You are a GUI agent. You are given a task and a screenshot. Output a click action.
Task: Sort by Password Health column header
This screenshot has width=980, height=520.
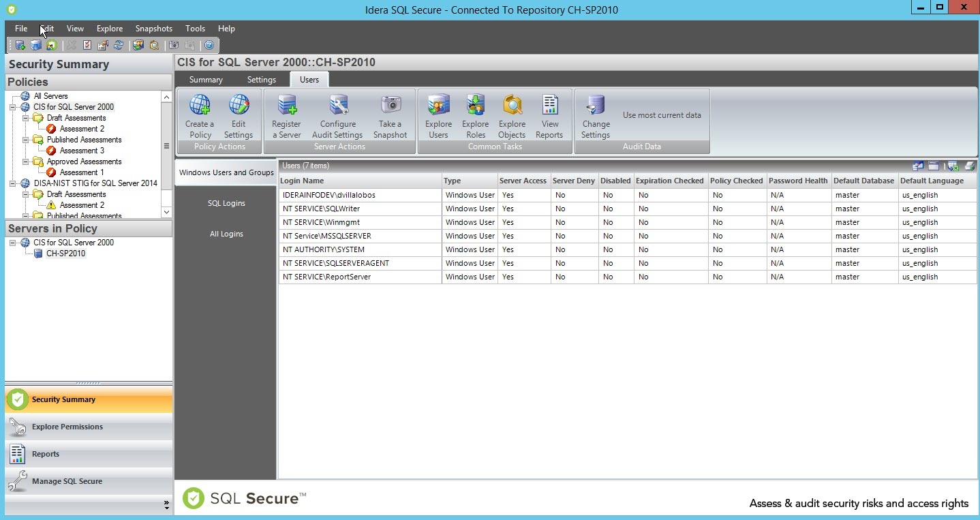tap(798, 181)
